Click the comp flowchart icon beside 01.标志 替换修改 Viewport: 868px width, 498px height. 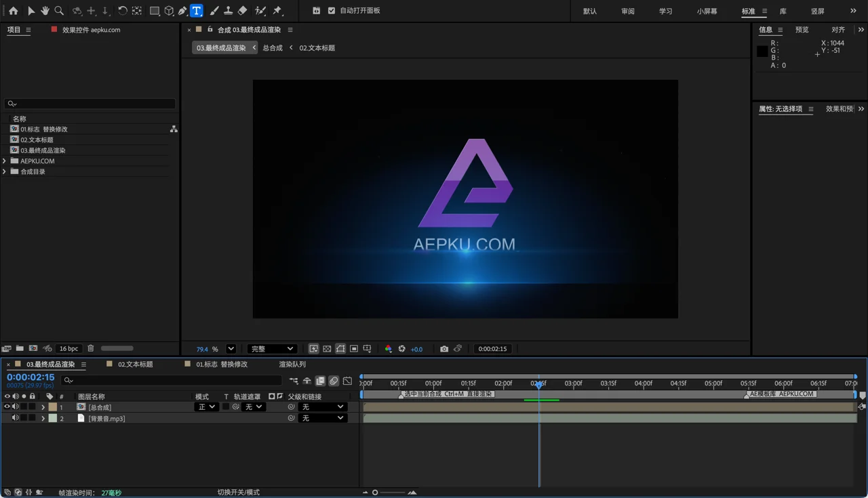[174, 129]
